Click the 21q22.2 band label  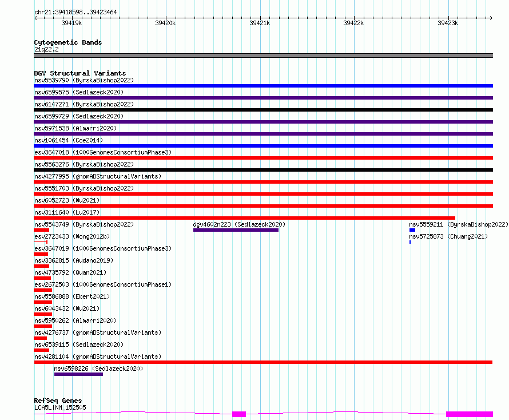[46, 49]
